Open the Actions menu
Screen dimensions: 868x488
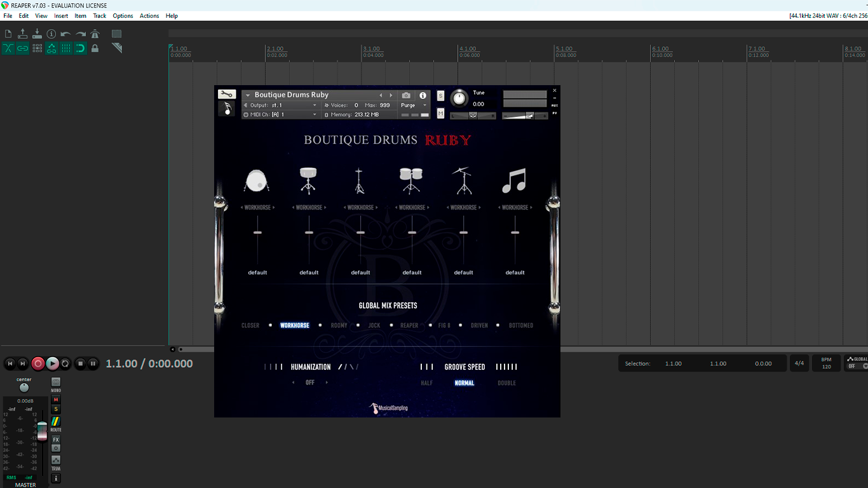click(149, 16)
